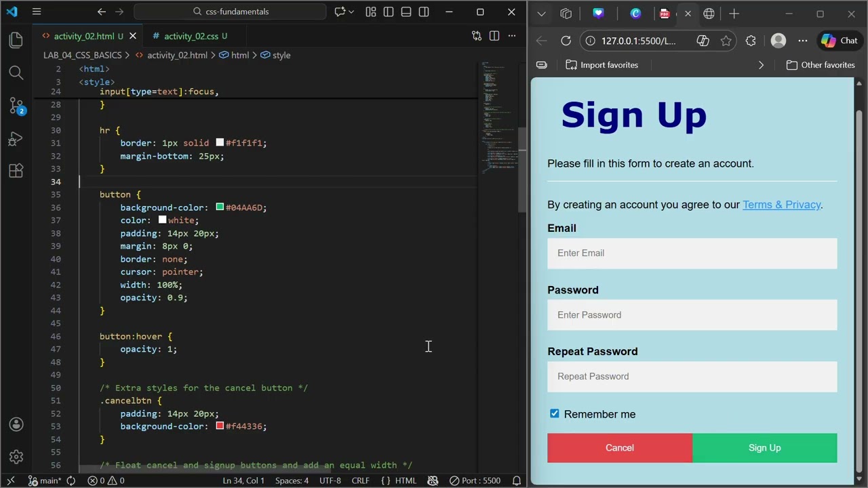
Task: Show more favorites bar items chevron
Action: (x=761, y=65)
